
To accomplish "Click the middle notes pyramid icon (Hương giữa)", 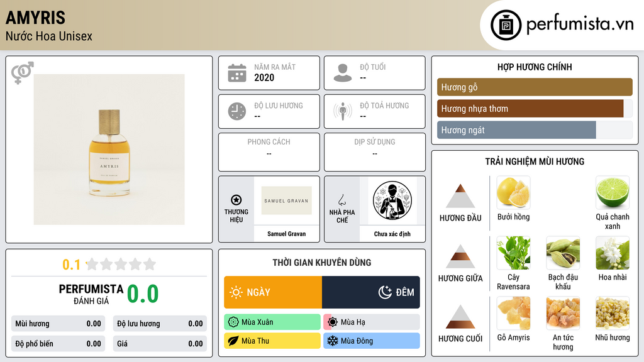I will point(460,256).
